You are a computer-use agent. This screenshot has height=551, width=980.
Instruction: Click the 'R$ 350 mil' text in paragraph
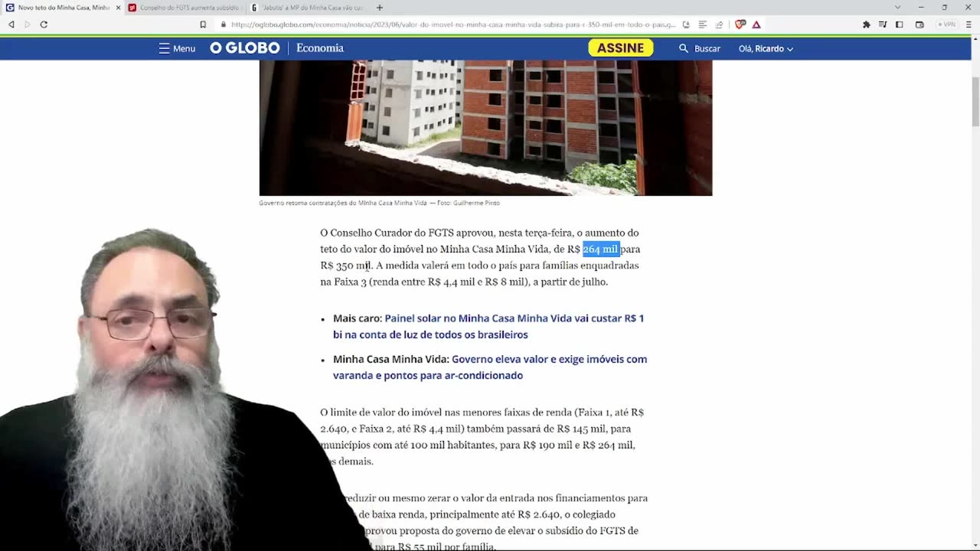345,266
